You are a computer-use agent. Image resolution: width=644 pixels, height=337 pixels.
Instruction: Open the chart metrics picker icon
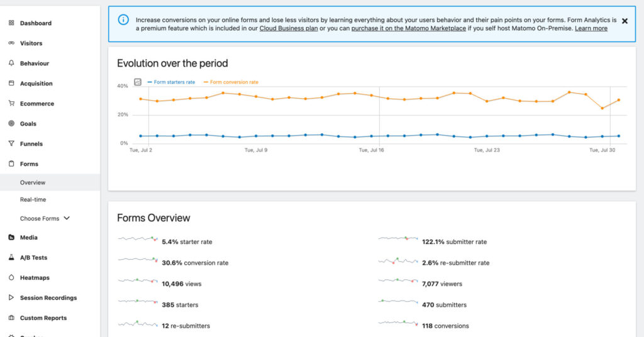point(138,82)
